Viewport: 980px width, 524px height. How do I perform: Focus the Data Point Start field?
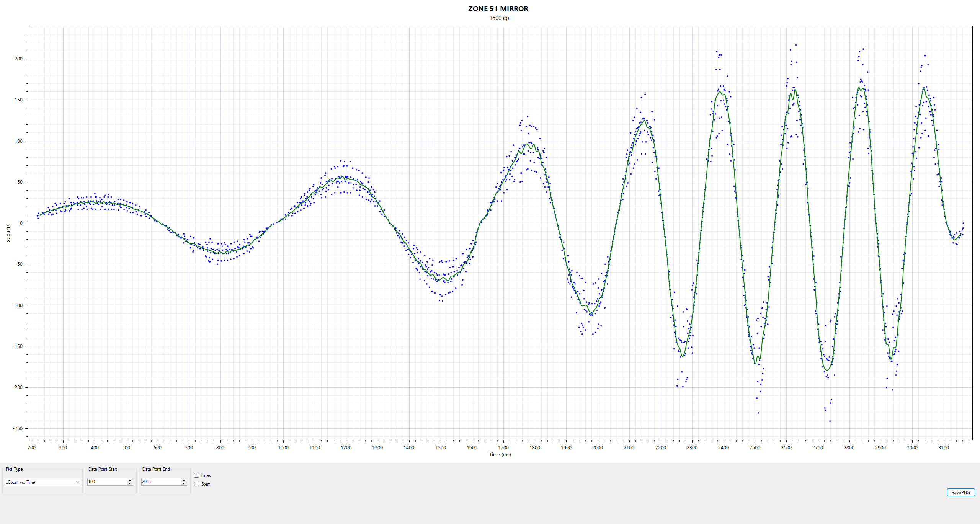pyautogui.click(x=107, y=482)
